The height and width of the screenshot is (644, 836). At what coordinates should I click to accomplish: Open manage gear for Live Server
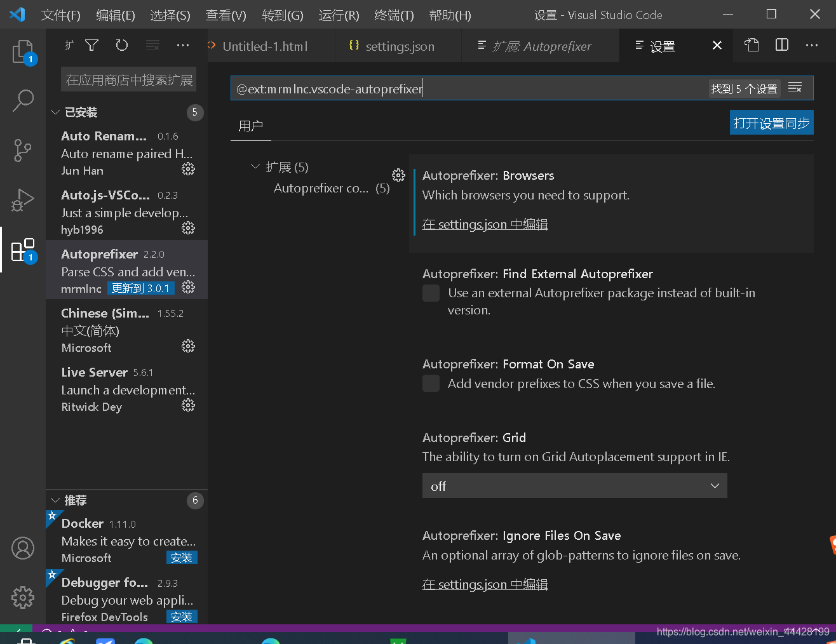pos(188,405)
